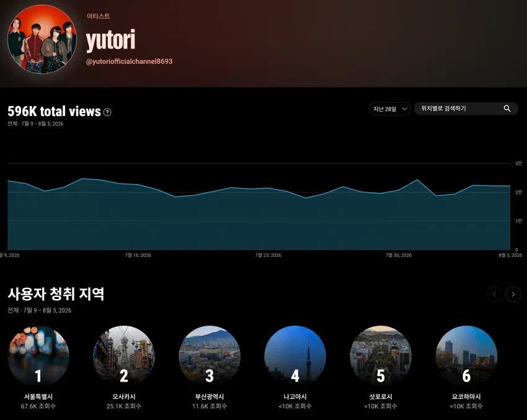Click the 7월 30, 2026 chart axis label
Image resolution: width=527 pixels, height=420 pixels.
tap(399, 255)
